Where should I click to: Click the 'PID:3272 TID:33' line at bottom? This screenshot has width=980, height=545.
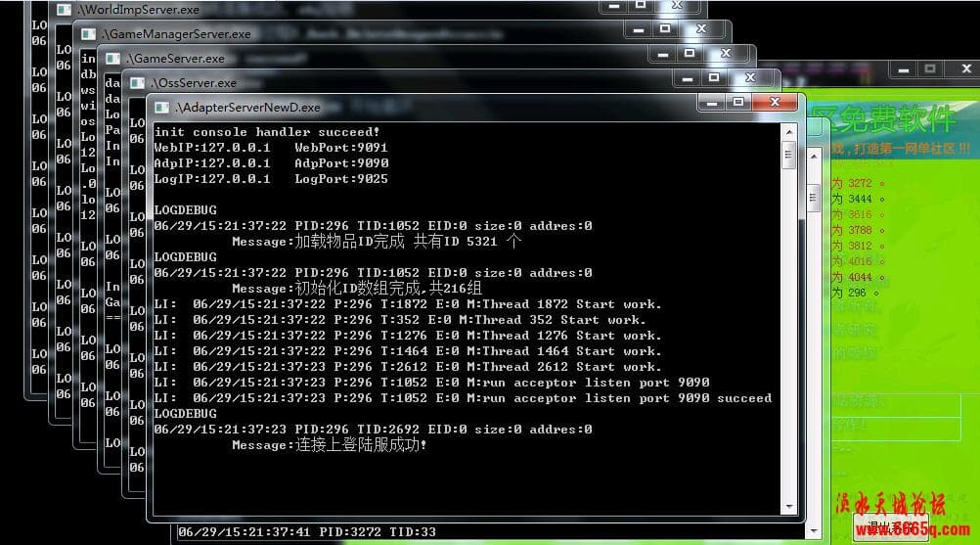click(307, 532)
